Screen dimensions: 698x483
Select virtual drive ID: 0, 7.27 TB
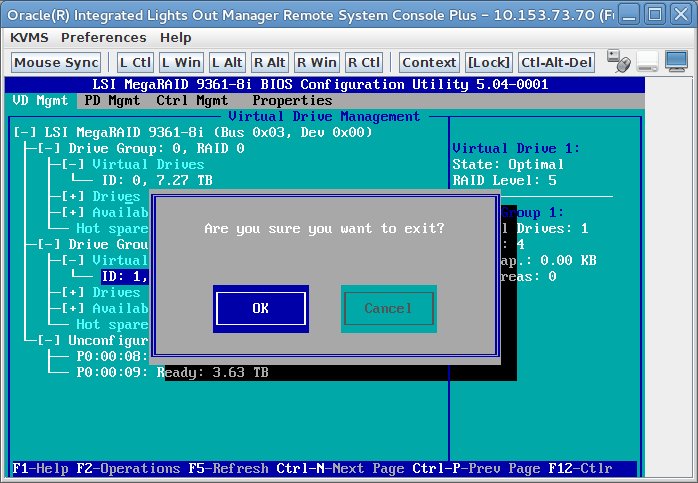pos(157,180)
